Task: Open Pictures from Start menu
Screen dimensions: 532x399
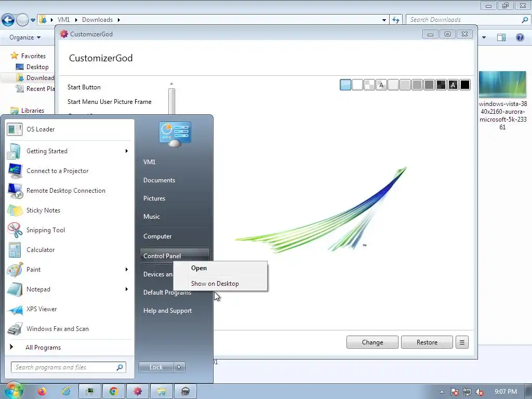Action: coord(154,198)
